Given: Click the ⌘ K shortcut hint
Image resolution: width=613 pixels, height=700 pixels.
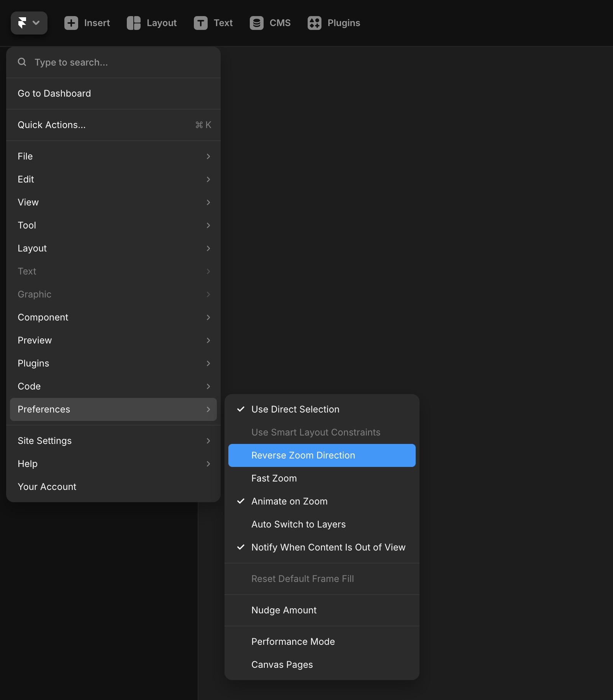Looking at the screenshot, I should pyautogui.click(x=203, y=125).
